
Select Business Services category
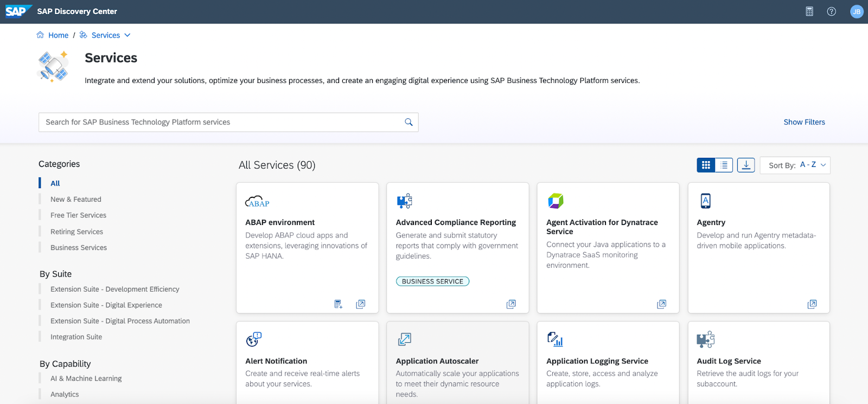click(x=79, y=247)
